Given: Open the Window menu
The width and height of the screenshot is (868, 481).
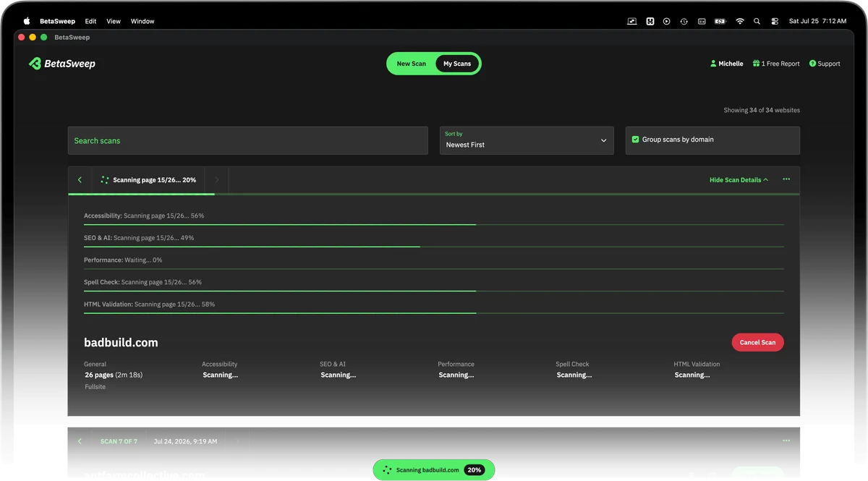Looking at the screenshot, I should click(x=142, y=21).
